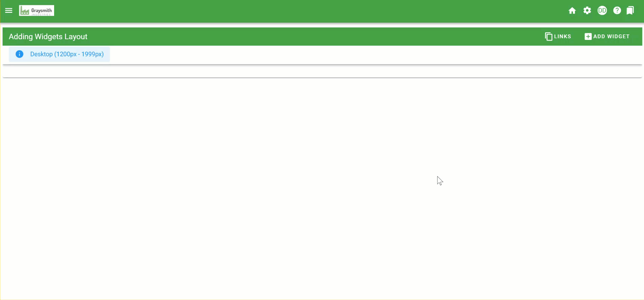Click the Adding Widgets Layout title
Screen dimensions: 644x300
tap(48, 36)
